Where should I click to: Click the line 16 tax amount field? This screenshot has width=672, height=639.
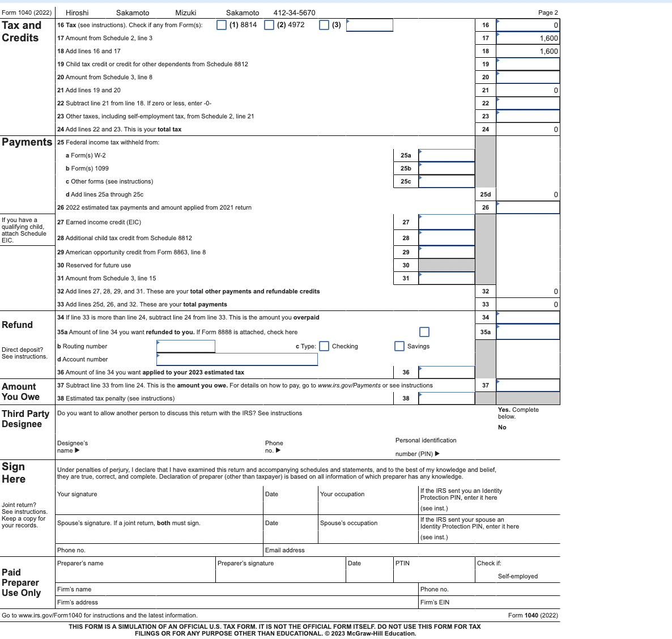(x=528, y=25)
